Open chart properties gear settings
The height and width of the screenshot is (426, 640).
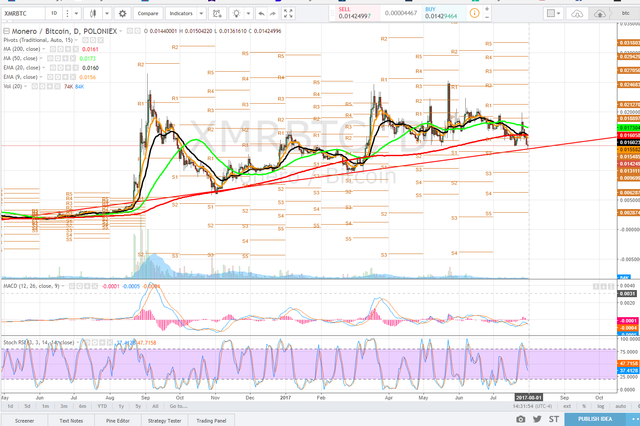coord(122,13)
